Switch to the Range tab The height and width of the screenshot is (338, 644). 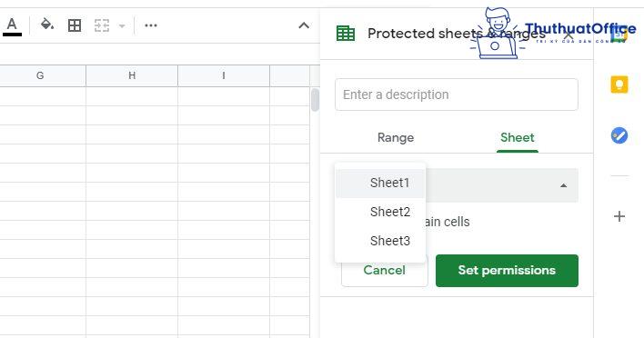tap(396, 137)
